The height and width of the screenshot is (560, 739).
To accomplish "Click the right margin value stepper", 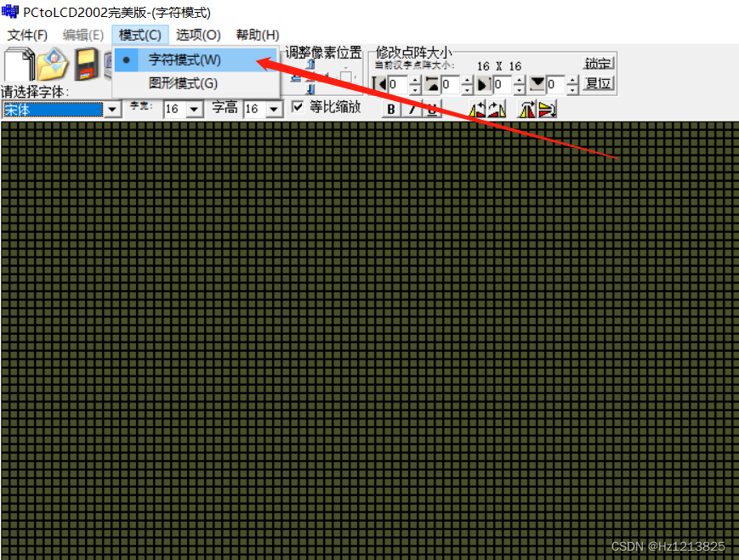I will click(520, 85).
